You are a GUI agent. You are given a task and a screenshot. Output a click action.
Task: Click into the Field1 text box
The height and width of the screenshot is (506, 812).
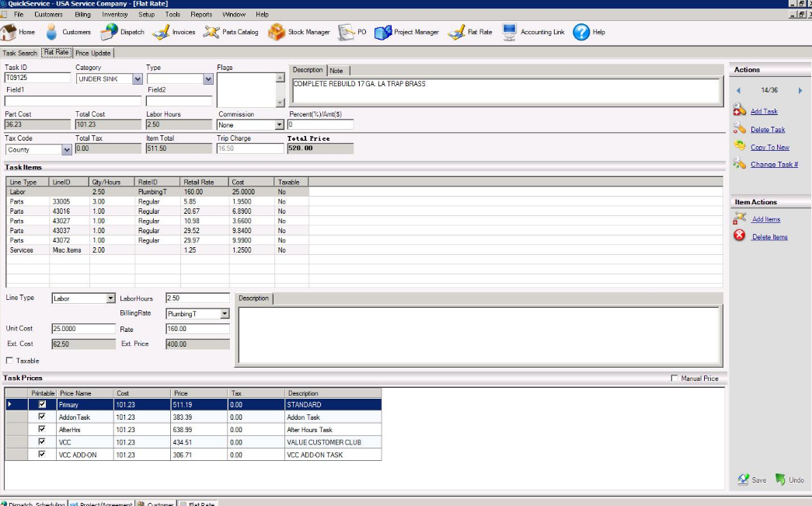coord(73,101)
